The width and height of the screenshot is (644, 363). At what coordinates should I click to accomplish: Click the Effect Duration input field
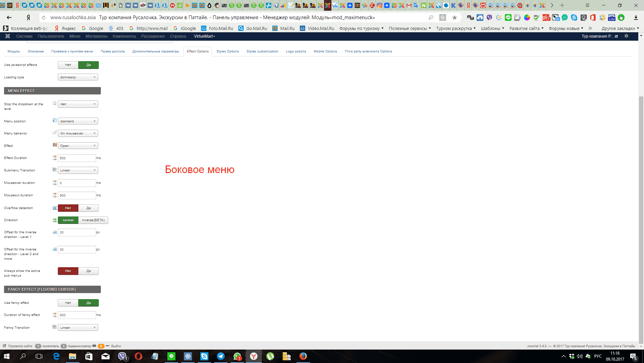click(77, 158)
